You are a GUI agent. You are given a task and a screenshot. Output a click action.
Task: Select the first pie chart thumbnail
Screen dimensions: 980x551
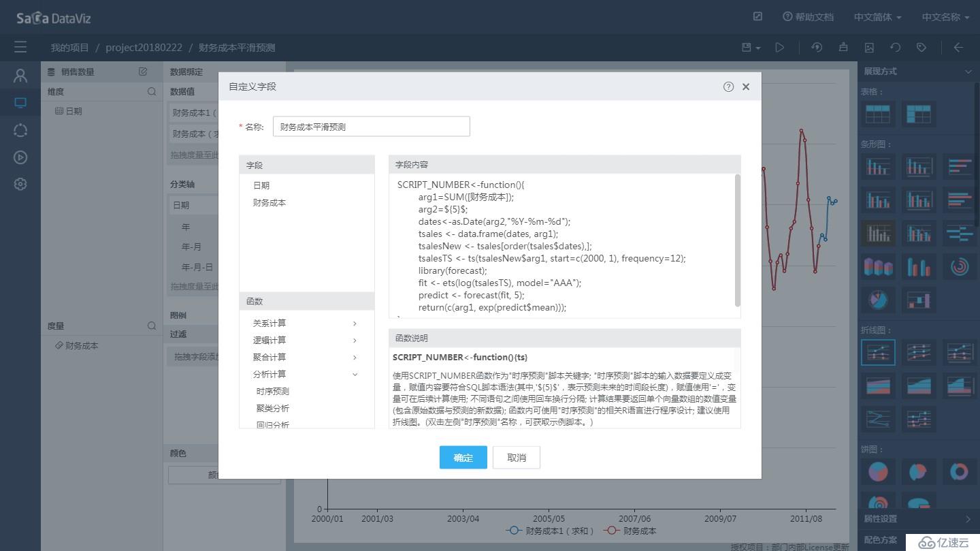[x=878, y=471]
